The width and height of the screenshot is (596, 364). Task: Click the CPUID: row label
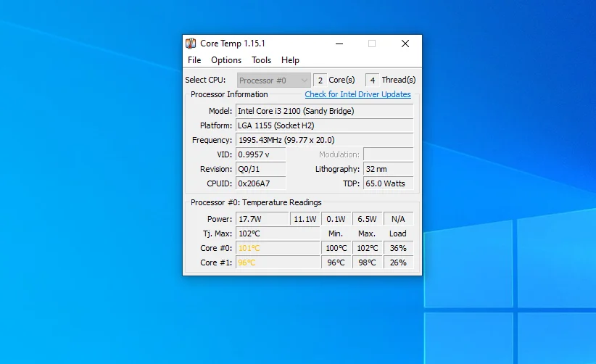click(x=219, y=183)
